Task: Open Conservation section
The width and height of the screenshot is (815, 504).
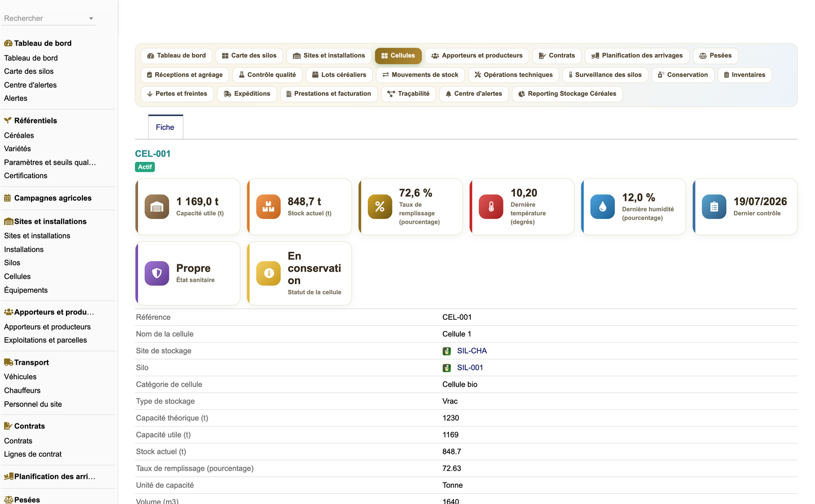Action: pyautogui.click(x=683, y=75)
